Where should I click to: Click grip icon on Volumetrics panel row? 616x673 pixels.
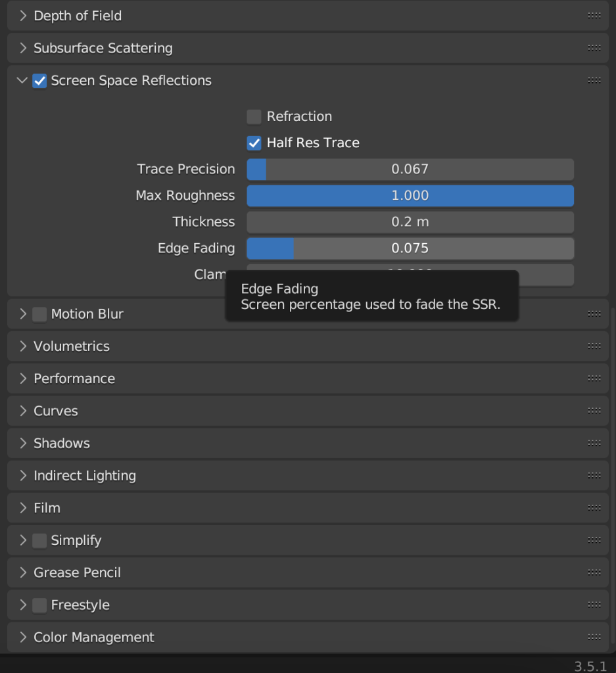pyautogui.click(x=594, y=346)
